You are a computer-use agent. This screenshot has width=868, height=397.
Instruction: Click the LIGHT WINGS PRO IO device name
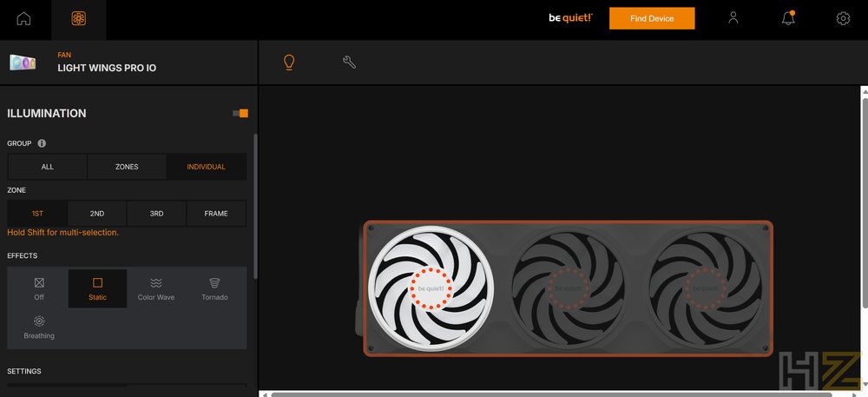[x=107, y=68]
